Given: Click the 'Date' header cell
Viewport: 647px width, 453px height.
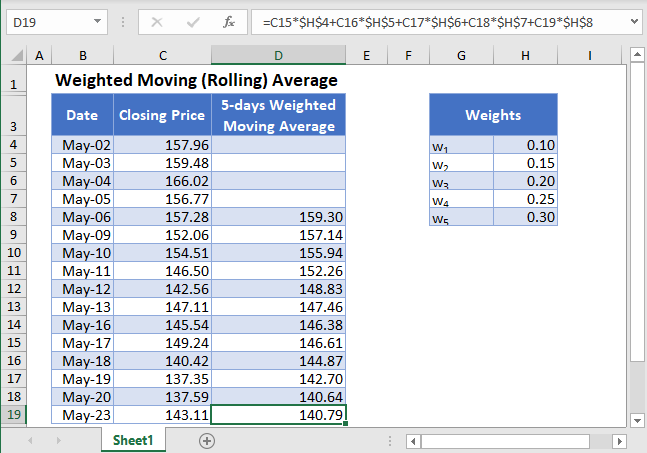Looking at the screenshot, I should tap(83, 115).
